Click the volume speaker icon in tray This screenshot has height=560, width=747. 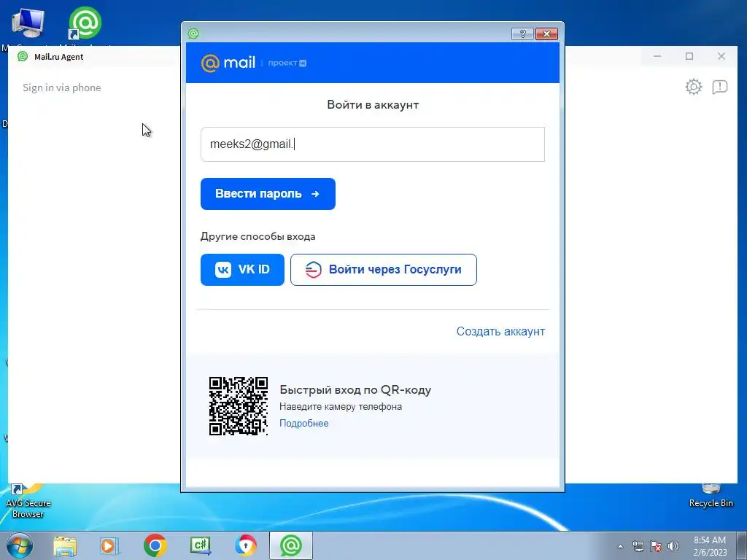673,546
